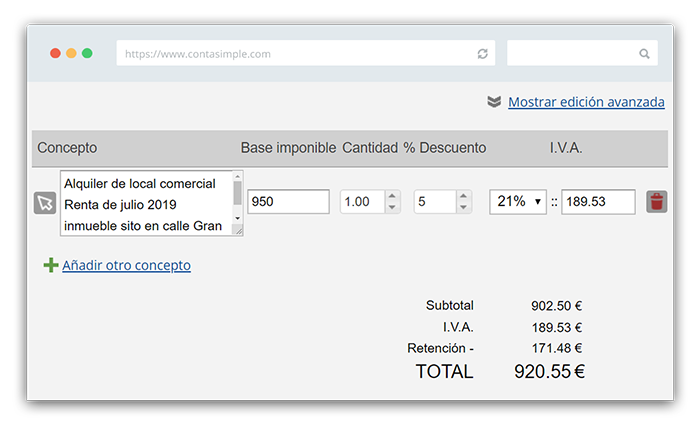This screenshot has height=431, width=700.
Task: Click the % Descuento column header
Action: 445,148
